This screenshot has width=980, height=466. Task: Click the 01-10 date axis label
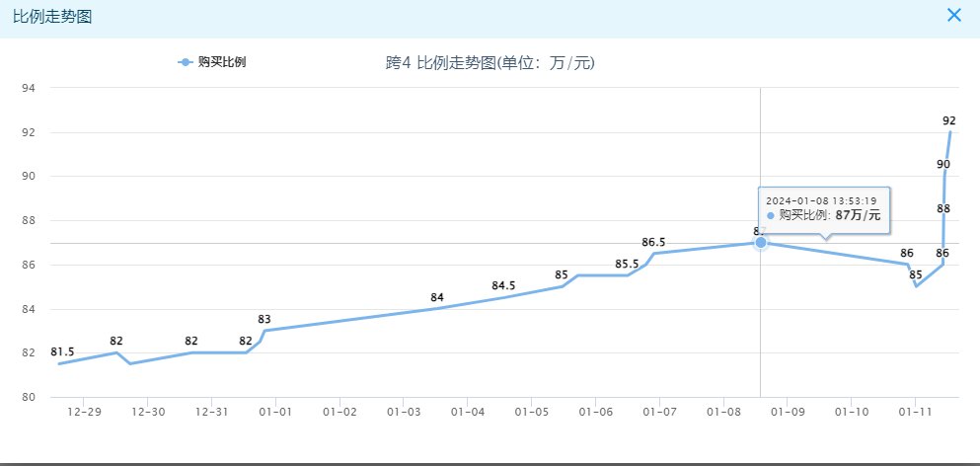click(852, 412)
